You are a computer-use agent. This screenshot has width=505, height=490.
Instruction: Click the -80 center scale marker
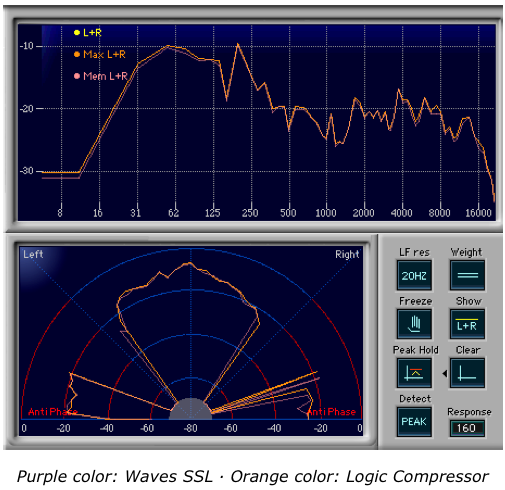[191, 428]
